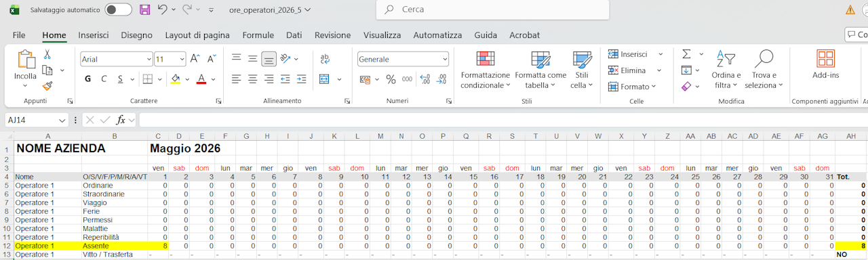
Task: Align cell content to the middle
Action: tap(252, 59)
